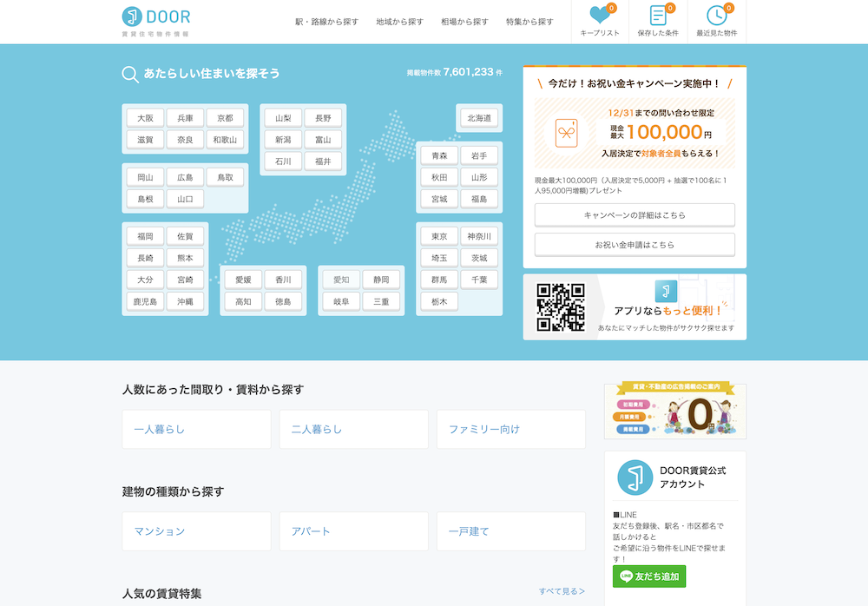Screen dimensions: 868x606
Task: Select マンション under building type search
Action: [196, 530]
